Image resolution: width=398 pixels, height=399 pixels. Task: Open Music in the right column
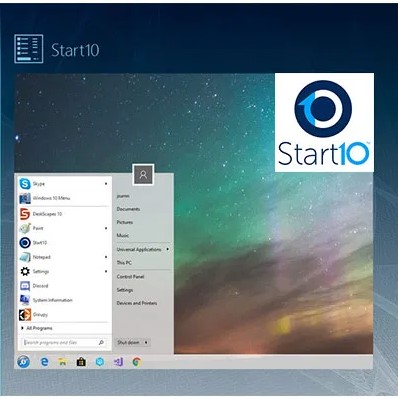(122, 236)
